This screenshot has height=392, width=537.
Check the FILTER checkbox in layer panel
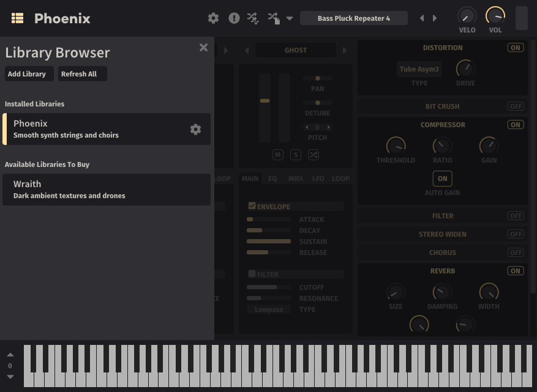[x=252, y=273]
